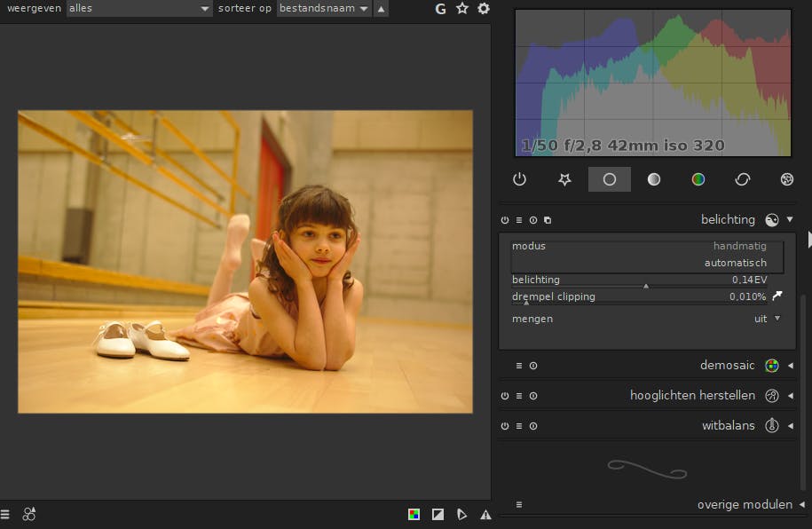Click the G grouping icon
This screenshot has height=529, width=812.
pyautogui.click(x=441, y=9)
